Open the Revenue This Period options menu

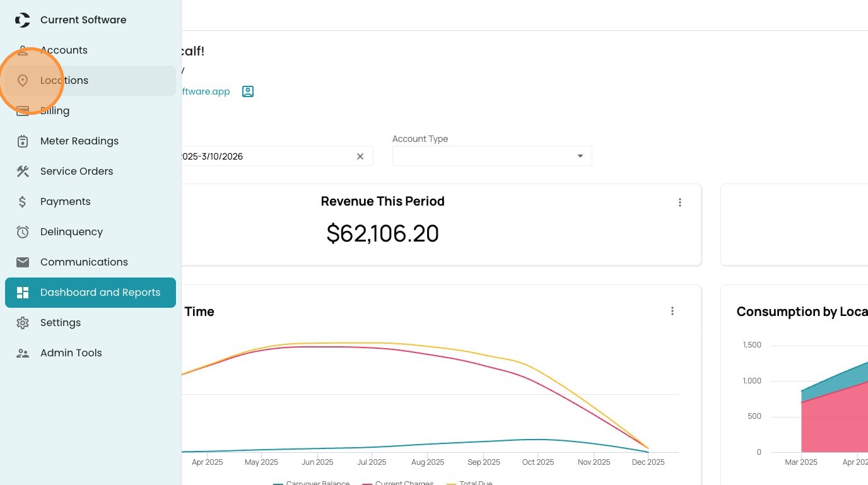(680, 202)
